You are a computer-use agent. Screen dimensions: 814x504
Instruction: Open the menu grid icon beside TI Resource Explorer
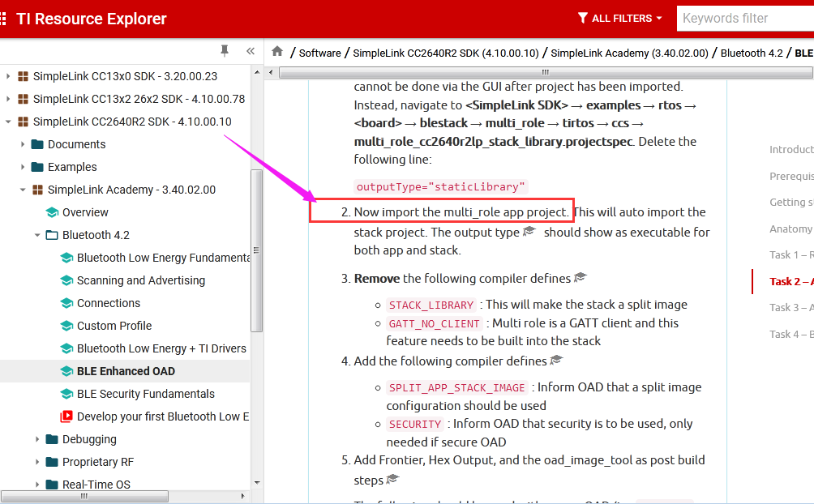click(2, 19)
